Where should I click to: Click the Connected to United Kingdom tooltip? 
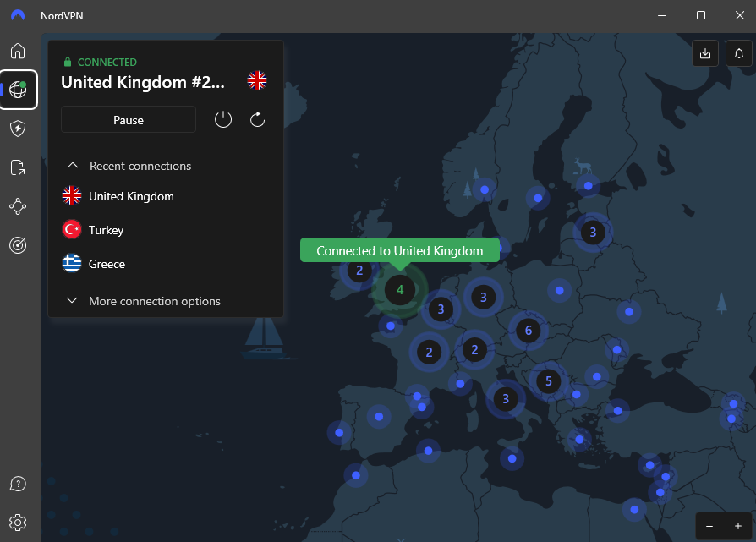tap(400, 250)
